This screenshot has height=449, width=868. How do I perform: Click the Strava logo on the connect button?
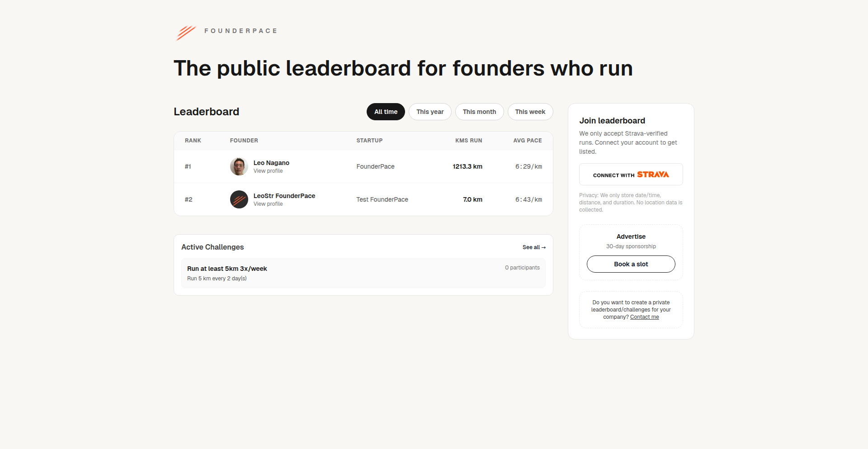[652, 175]
